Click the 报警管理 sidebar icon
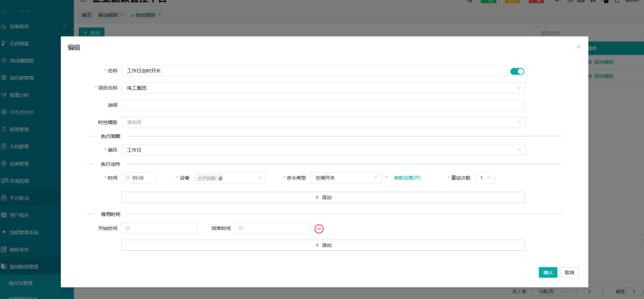Image resolution: width=644 pixels, height=299 pixels. click(4, 129)
